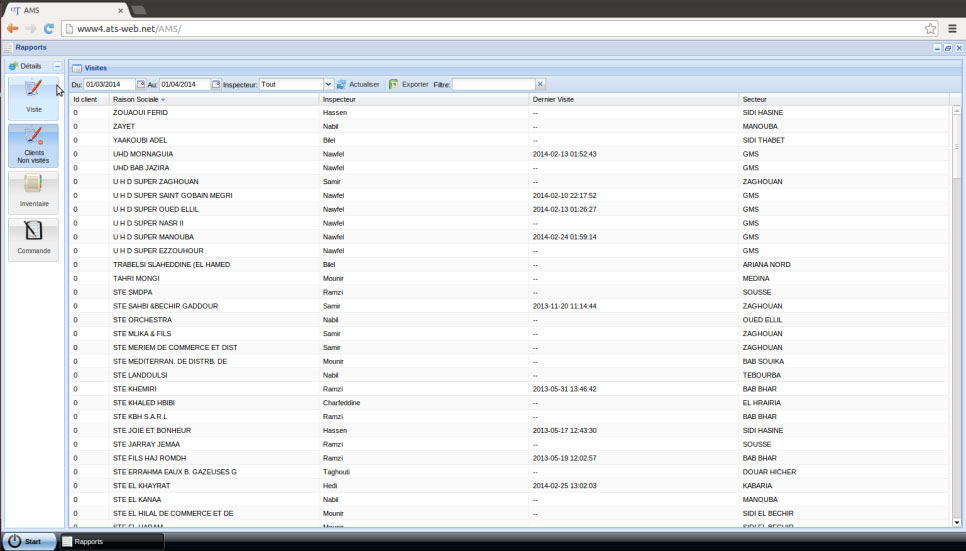Click the browser reload icon
The image size is (966, 551).
click(x=48, y=28)
